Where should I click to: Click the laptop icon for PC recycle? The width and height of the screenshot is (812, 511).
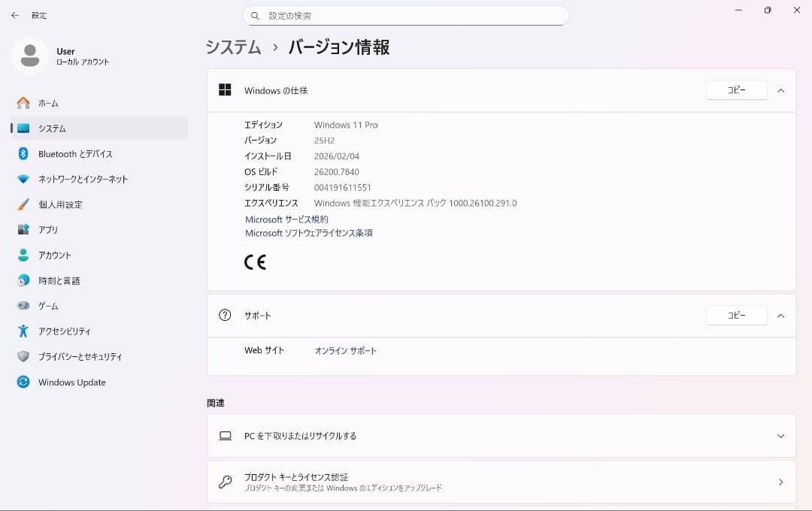click(x=226, y=435)
